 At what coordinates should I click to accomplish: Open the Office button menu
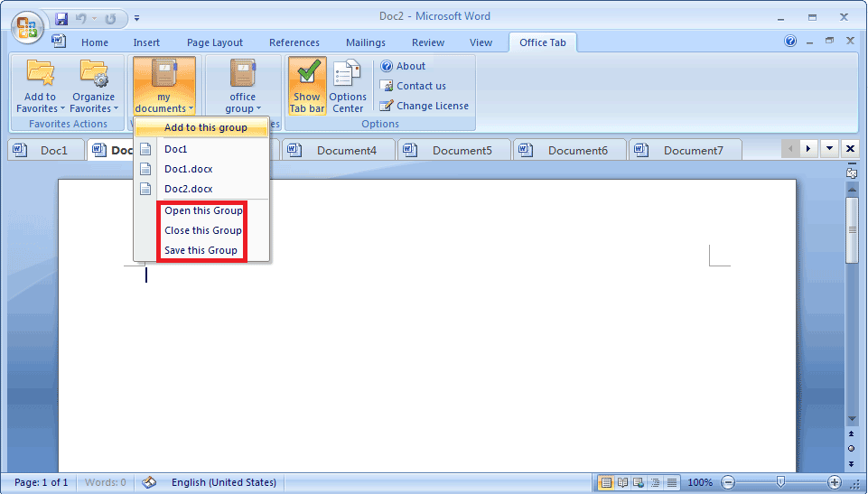pyautogui.click(x=28, y=27)
